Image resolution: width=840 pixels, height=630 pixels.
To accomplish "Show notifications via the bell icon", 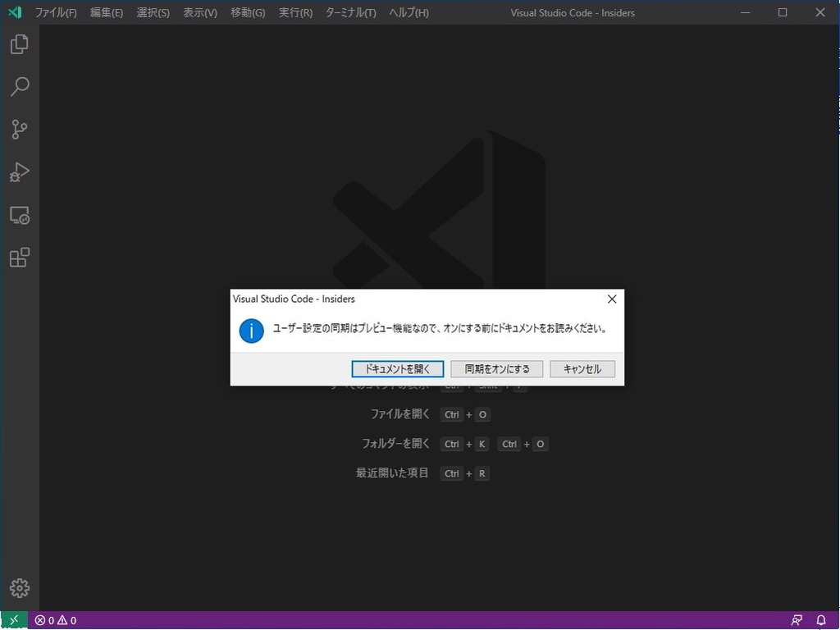I will (820, 620).
